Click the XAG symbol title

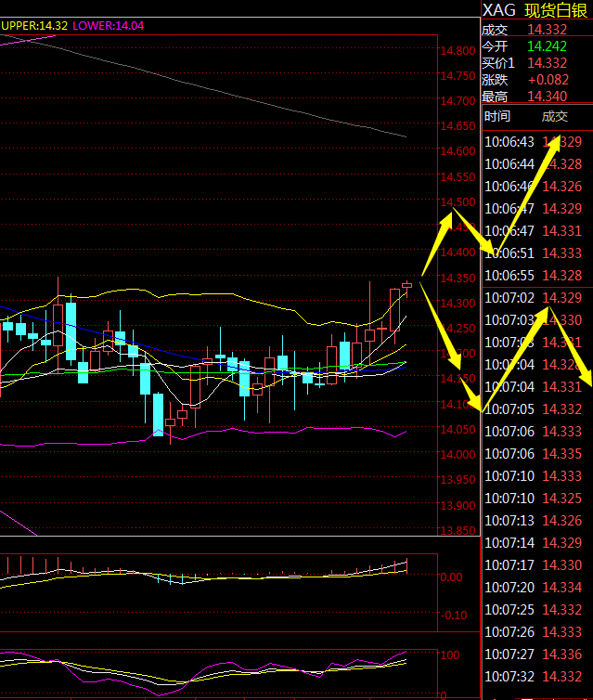coord(499,10)
